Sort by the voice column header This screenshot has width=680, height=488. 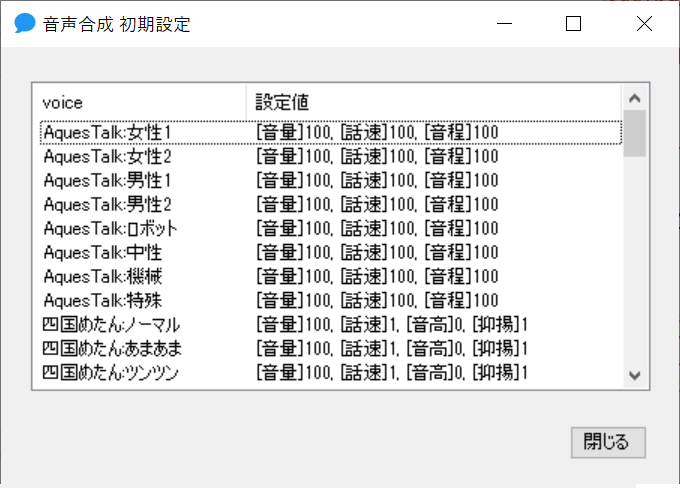(x=140, y=102)
